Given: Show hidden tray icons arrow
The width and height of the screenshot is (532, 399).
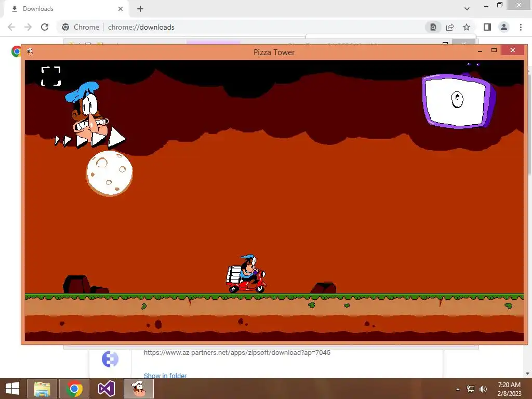Looking at the screenshot, I should point(458,389).
